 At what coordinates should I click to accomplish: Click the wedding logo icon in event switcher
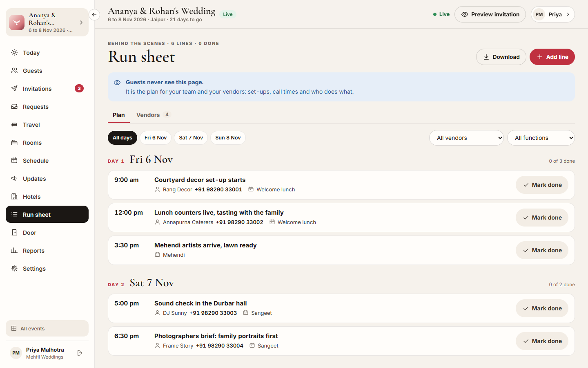(17, 22)
